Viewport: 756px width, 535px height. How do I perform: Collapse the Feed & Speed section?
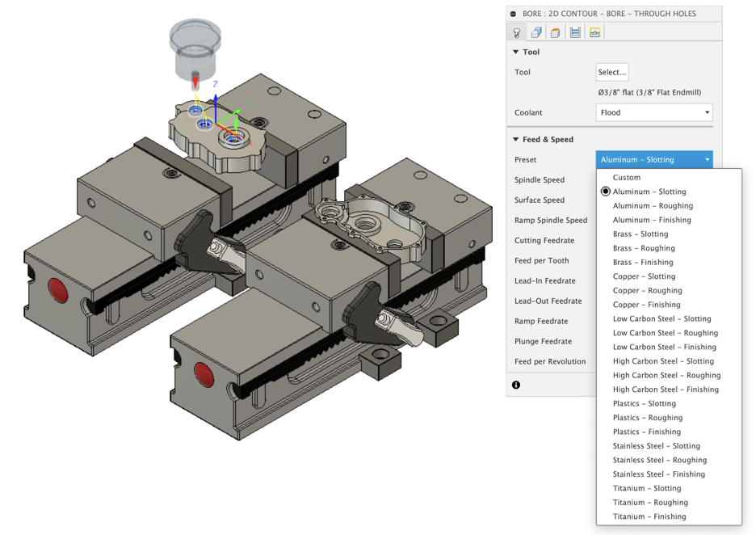click(516, 140)
